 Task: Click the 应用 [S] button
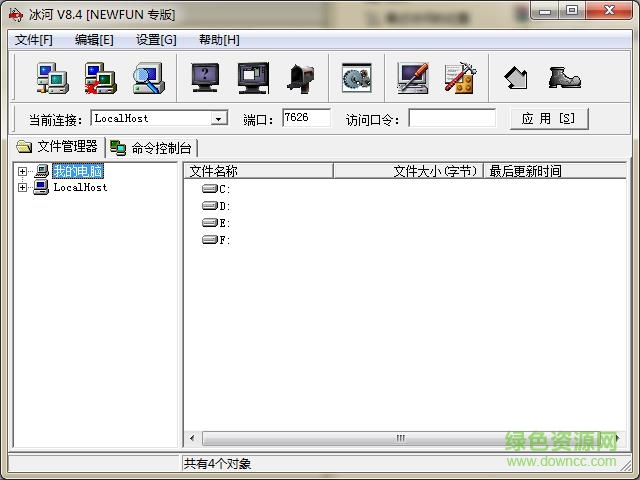(548, 119)
